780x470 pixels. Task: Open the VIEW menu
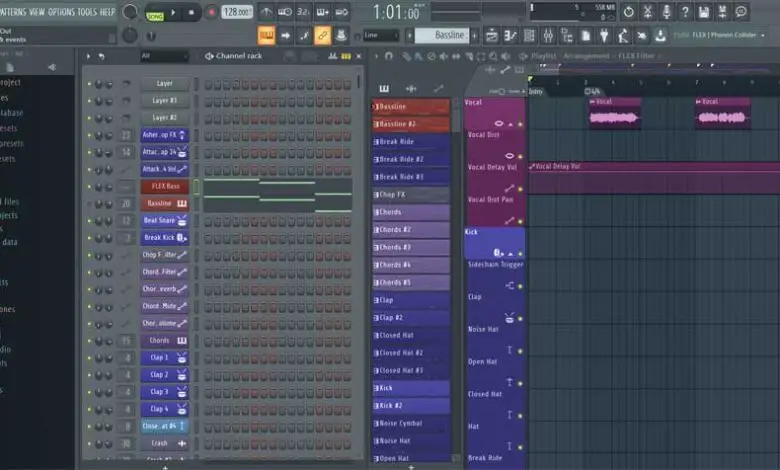click(x=37, y=12)
